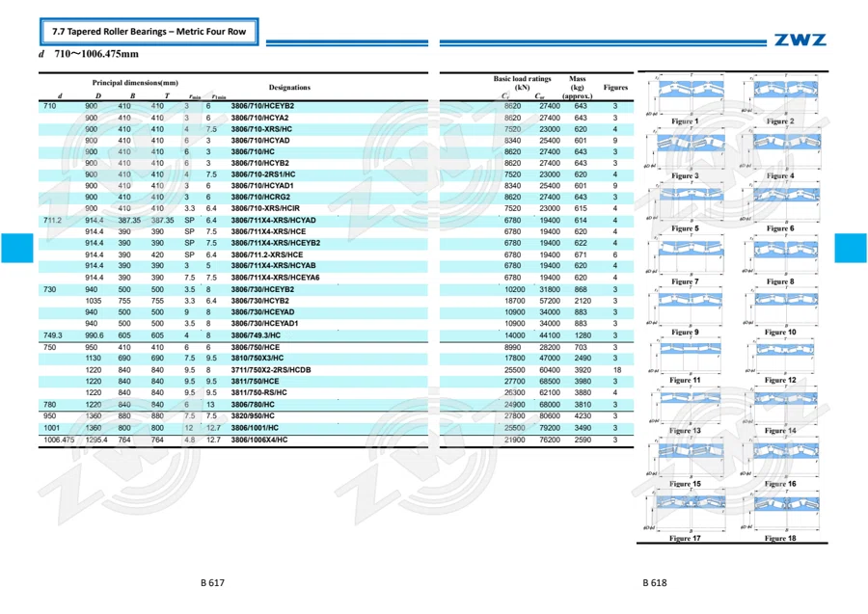Select designation 3806/749.3/HC
Screen dimensions: 868x614
tap(256, 335)
